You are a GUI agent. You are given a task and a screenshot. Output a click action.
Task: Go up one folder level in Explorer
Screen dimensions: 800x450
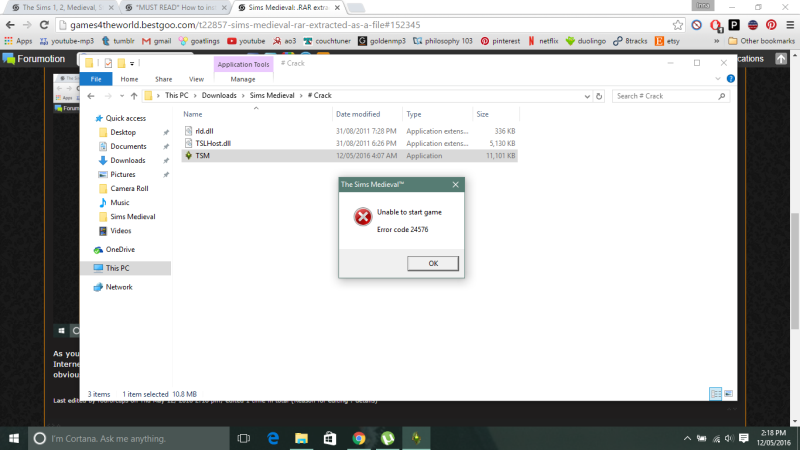[x=134, y=96]
